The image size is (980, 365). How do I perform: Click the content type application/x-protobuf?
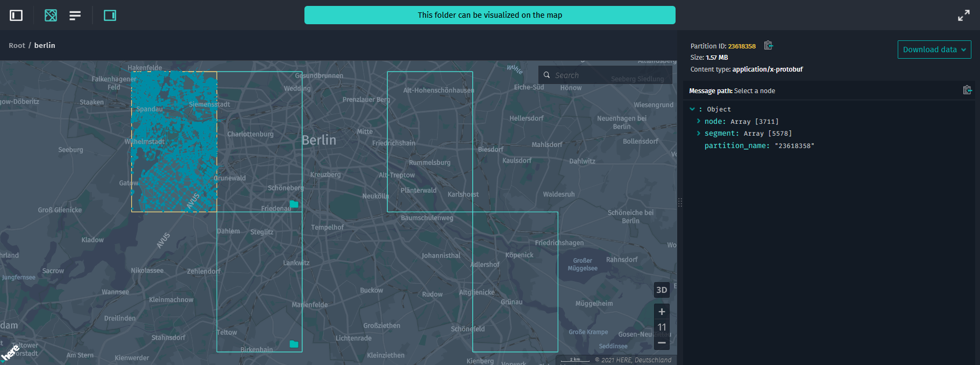[768, 69]
